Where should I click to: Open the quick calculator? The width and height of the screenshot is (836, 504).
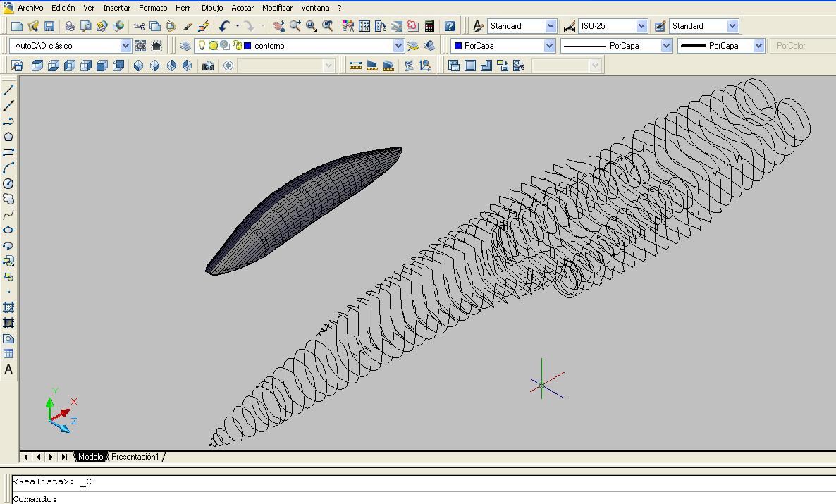click(x=429, y=26)
